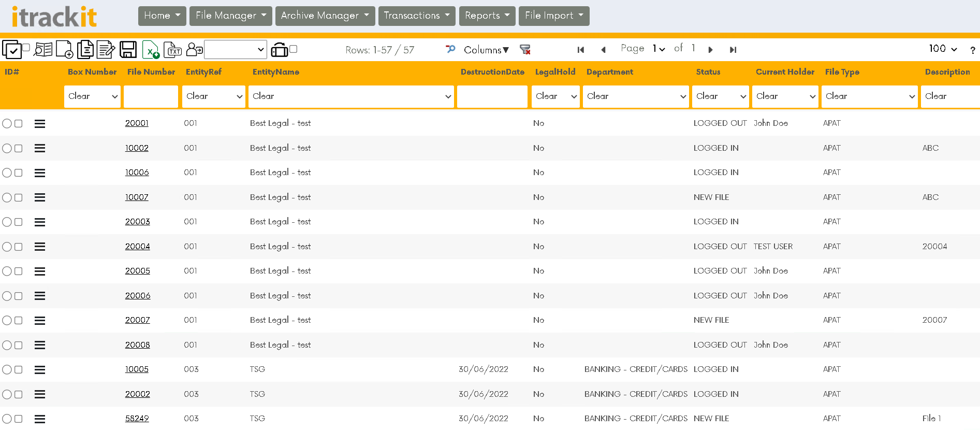Go to the next page
Viewport: 980px width, 430px height.
pos(711,50)
